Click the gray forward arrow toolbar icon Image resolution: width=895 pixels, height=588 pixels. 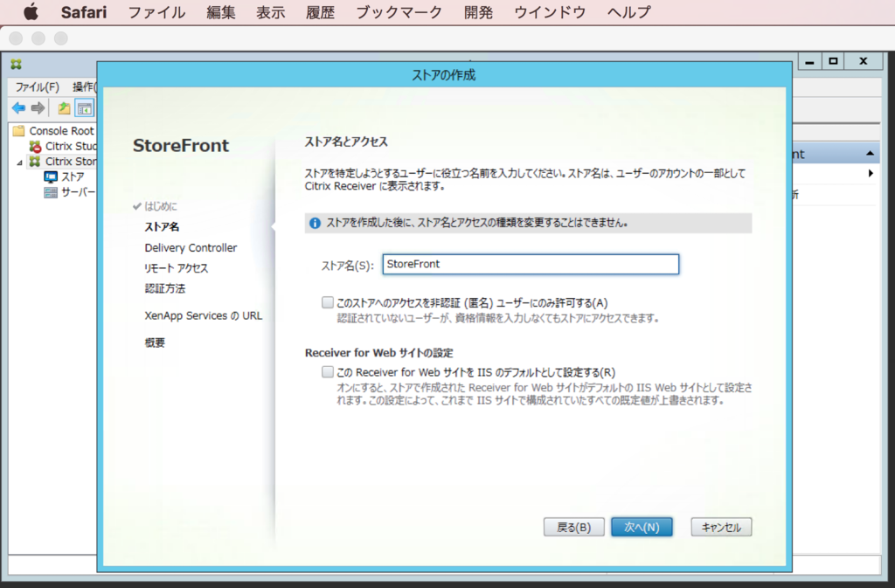(x=38, y=107)
